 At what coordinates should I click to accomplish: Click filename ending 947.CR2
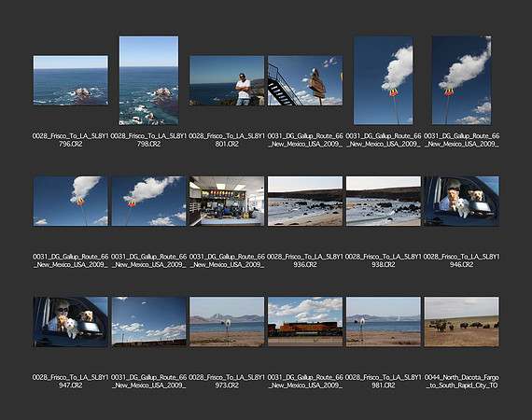[71, 382]
